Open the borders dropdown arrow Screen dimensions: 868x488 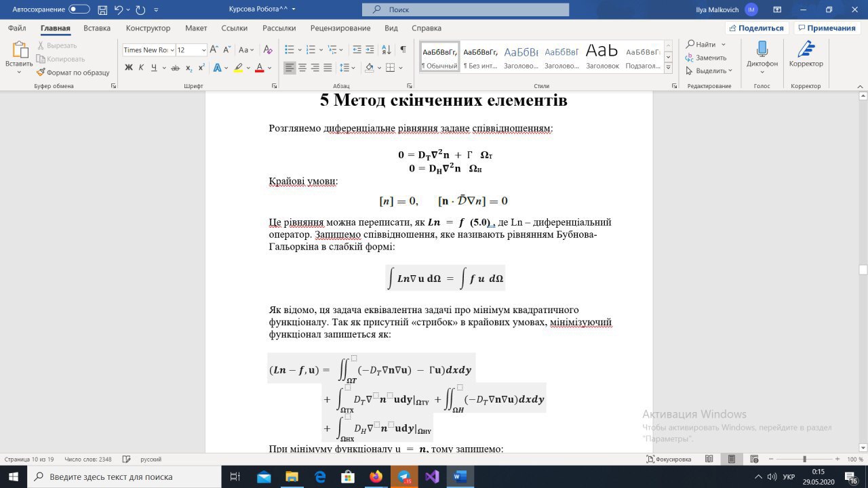coord(401,68)
